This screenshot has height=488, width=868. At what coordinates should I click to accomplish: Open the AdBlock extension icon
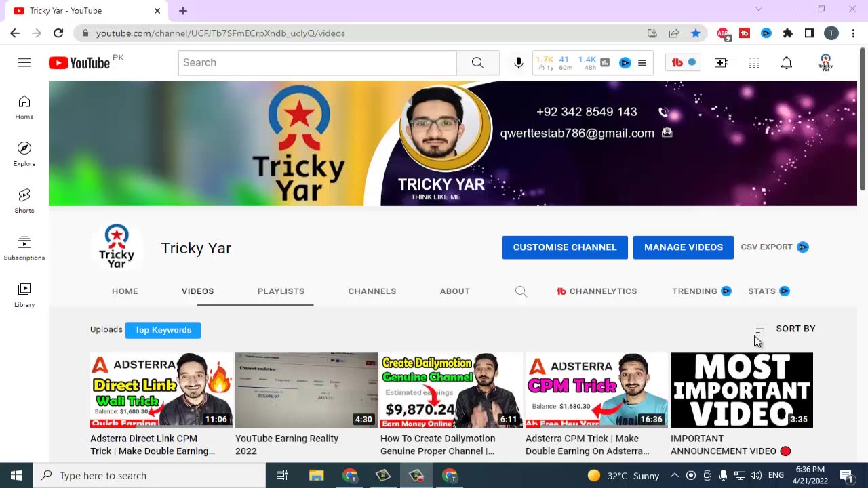click(x=724, y=33)
